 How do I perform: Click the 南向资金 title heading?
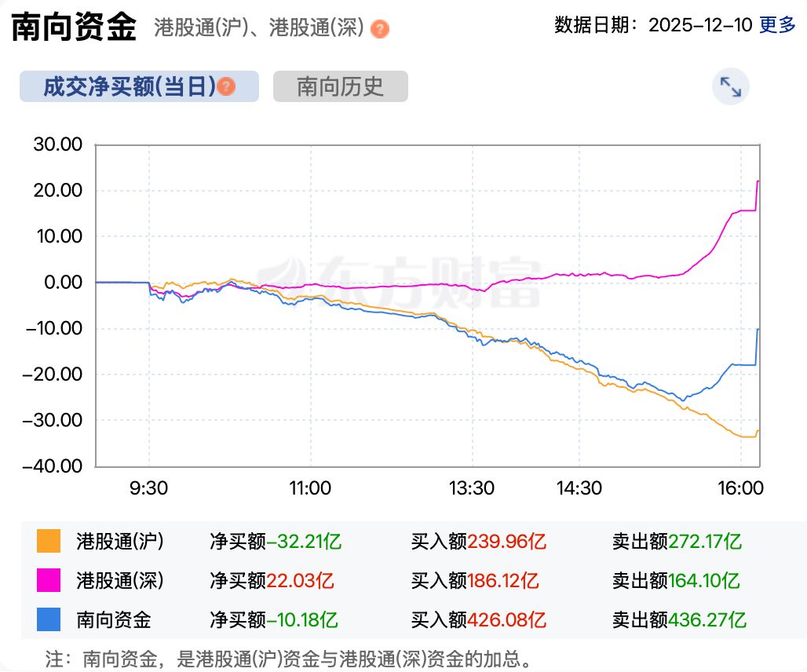[74, 27]
